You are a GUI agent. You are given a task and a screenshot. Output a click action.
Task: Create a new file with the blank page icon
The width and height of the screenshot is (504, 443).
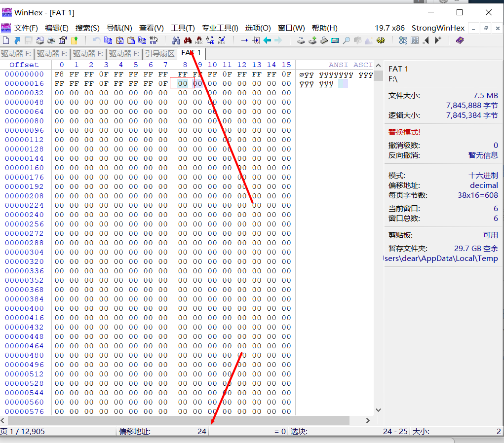pyautogui.click(x=6, y=40)
